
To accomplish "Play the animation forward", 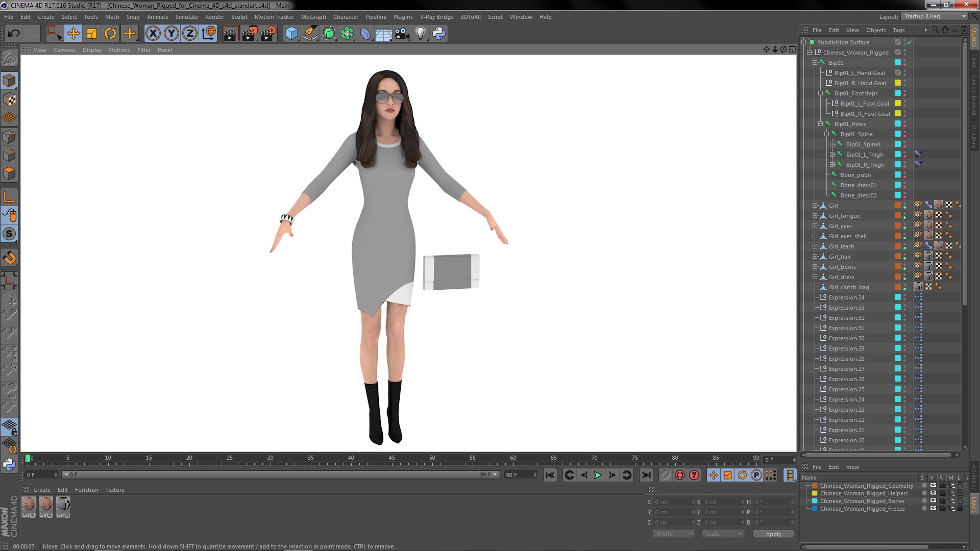I will click(598, 475).
